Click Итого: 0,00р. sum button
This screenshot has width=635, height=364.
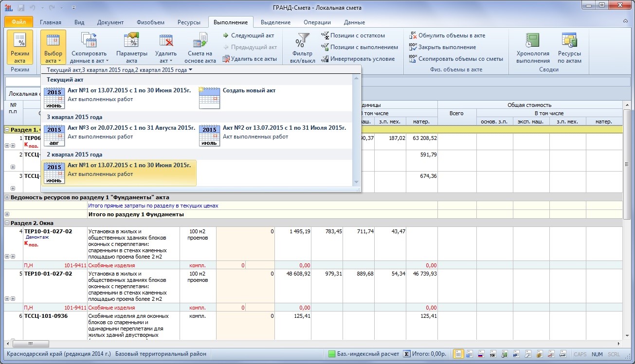tap(425, 354)
